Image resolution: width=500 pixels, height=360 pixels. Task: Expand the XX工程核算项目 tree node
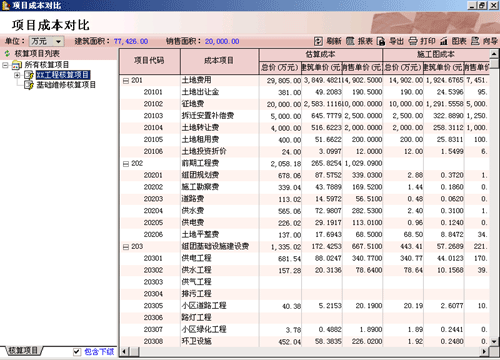[x=17, y=75]
